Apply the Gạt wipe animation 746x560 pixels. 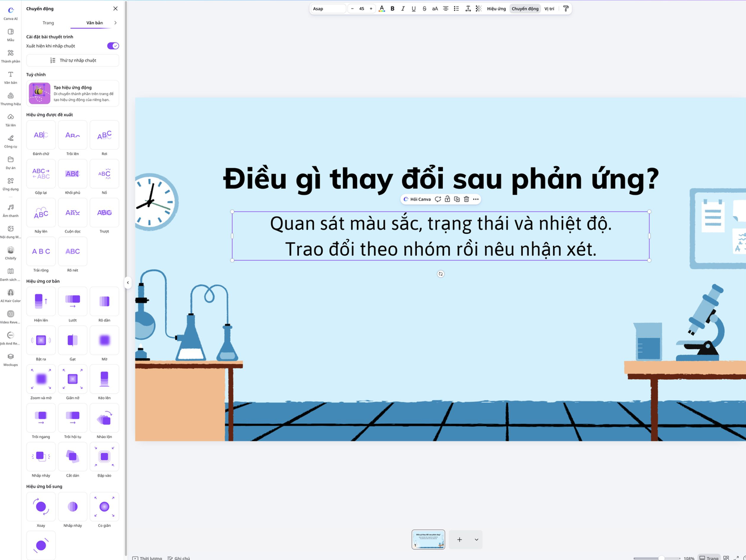(x=73, y=340)
